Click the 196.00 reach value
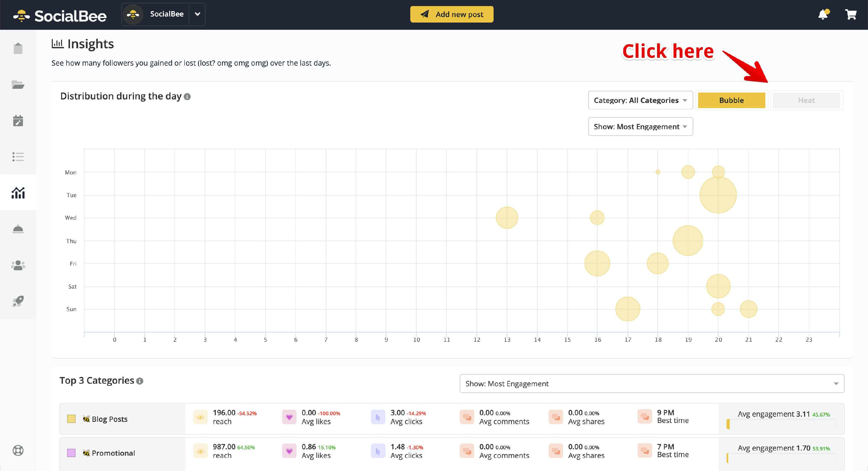868x471 pixels. point(224,412)
